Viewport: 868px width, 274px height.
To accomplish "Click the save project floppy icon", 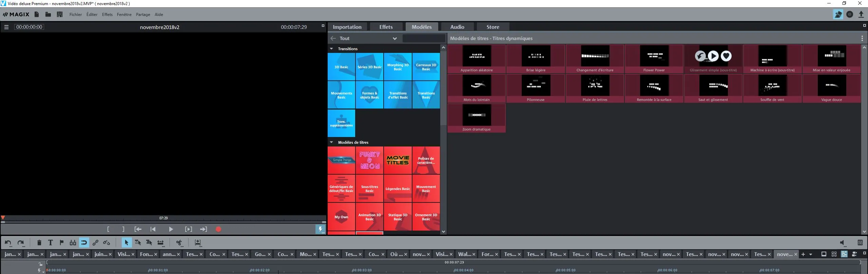I will (60, 14).
